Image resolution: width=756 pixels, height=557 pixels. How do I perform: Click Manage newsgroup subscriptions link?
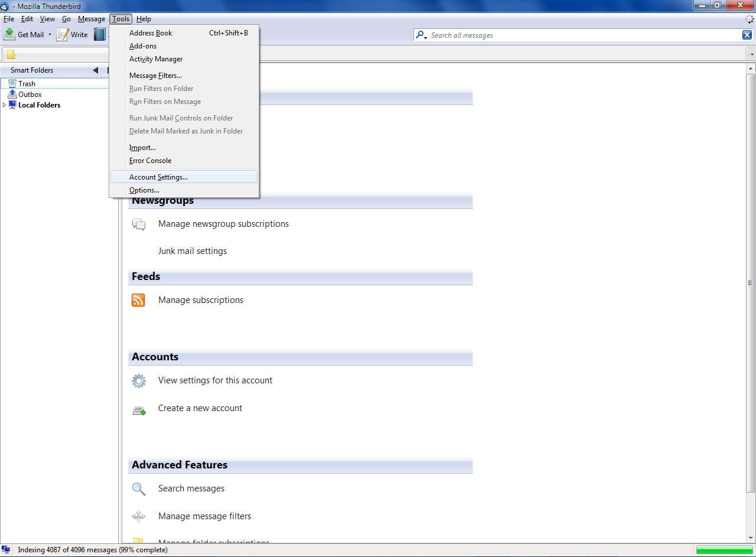pos(224,224)
